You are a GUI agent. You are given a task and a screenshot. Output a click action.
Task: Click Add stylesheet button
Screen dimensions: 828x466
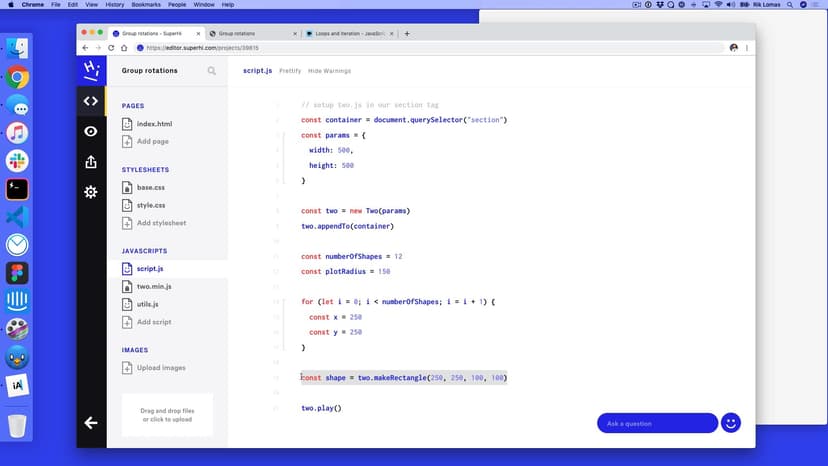(160, 223)
